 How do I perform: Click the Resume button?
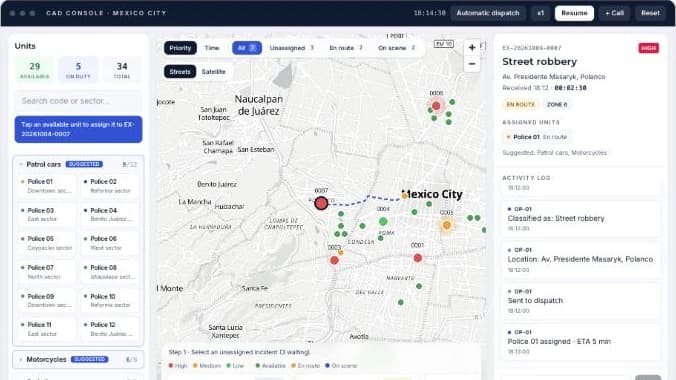click(x=574, y=13)
